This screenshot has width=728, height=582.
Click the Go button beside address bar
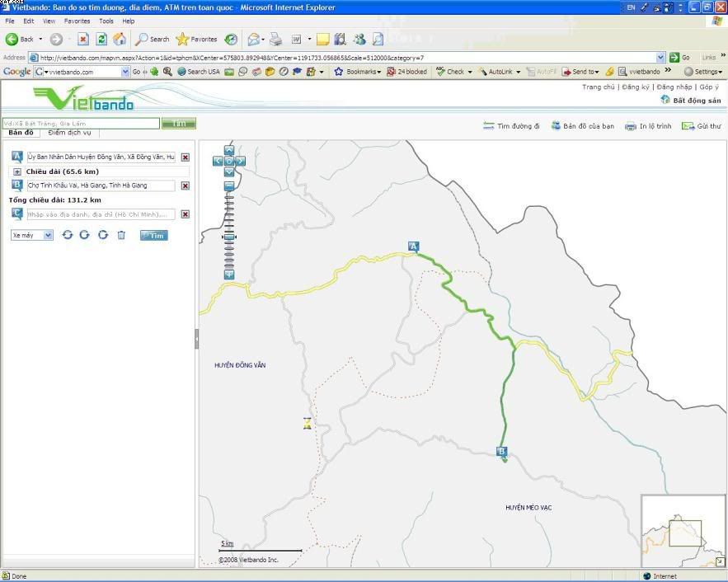[x=679, y=58]
